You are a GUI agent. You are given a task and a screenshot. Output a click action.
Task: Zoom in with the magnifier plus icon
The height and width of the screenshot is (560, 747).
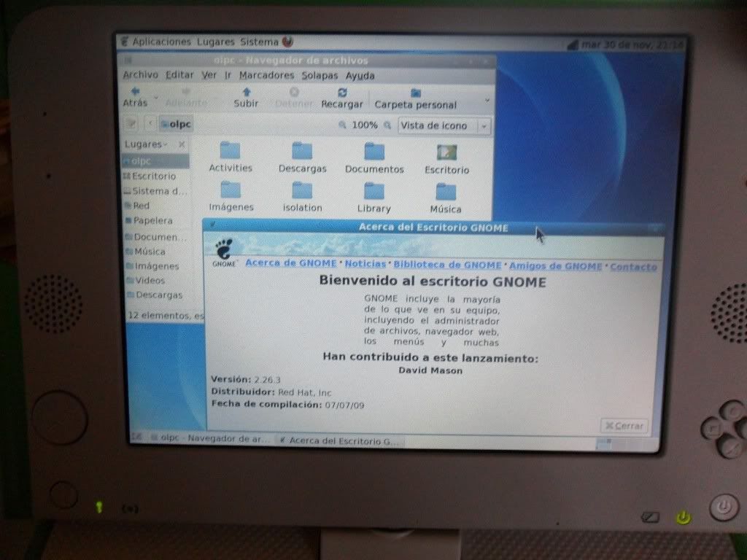(x=387, y=125)
